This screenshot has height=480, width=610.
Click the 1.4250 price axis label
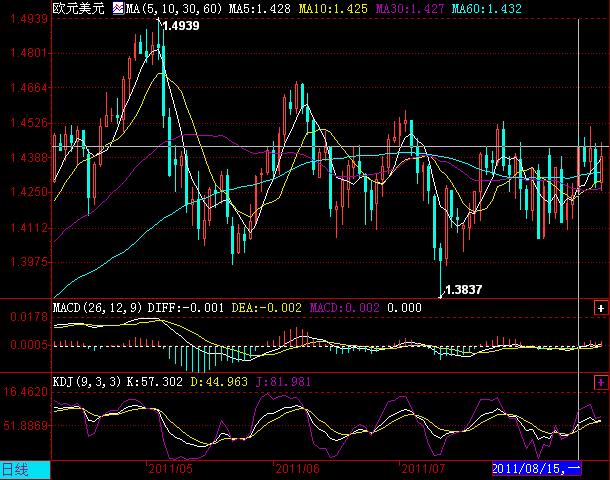coord(28,192)
